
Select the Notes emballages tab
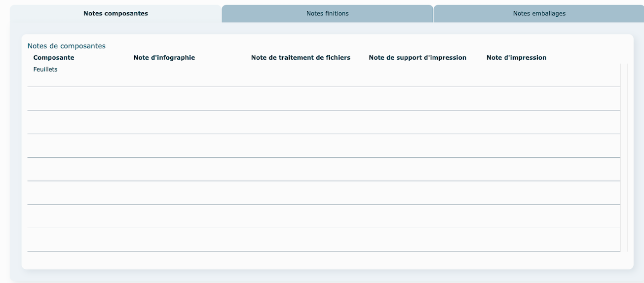point(539,14)
